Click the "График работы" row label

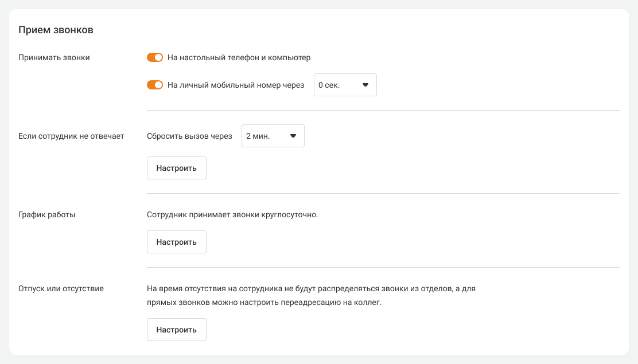[x=47, y=214]
